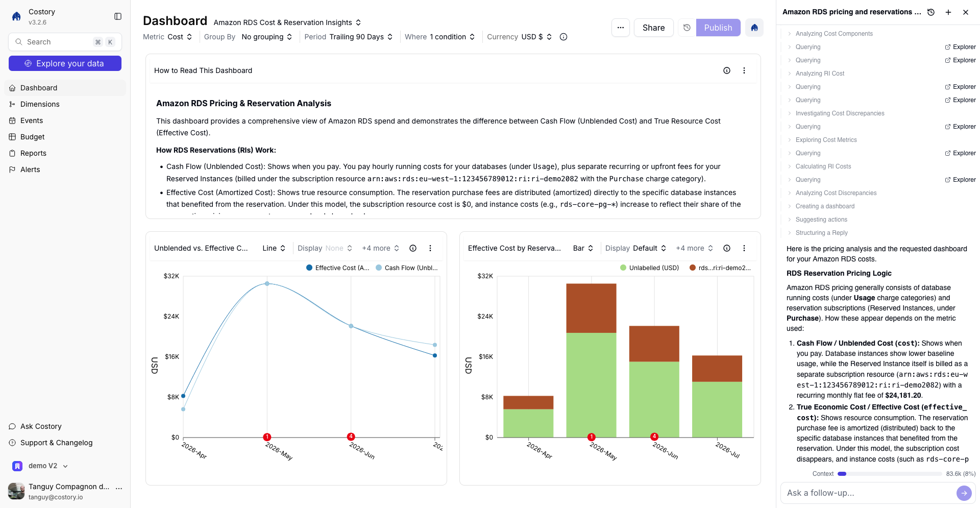This screenshot has width=980, height=508.
Task: Close the assistant panel
Action: point(966,12)
